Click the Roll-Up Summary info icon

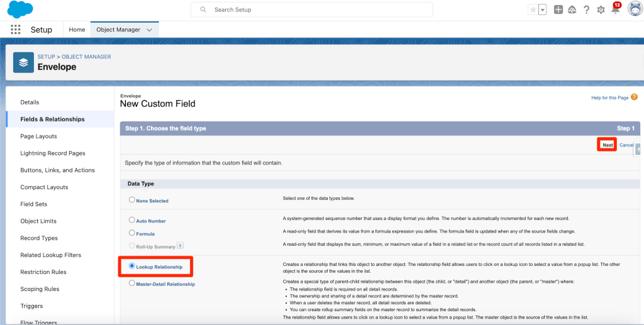(x=180, y=246)
